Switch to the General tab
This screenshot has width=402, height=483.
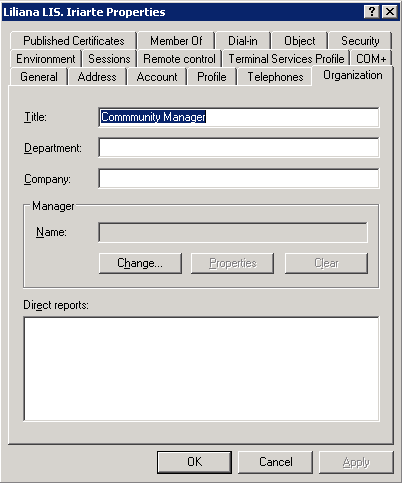pos(39,77)
